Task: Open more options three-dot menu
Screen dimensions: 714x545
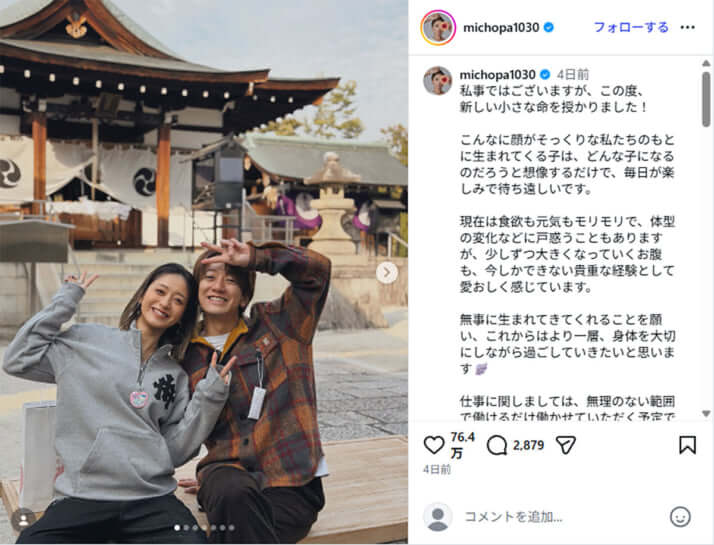Action: pyautogui.click(x=688, y=28)
